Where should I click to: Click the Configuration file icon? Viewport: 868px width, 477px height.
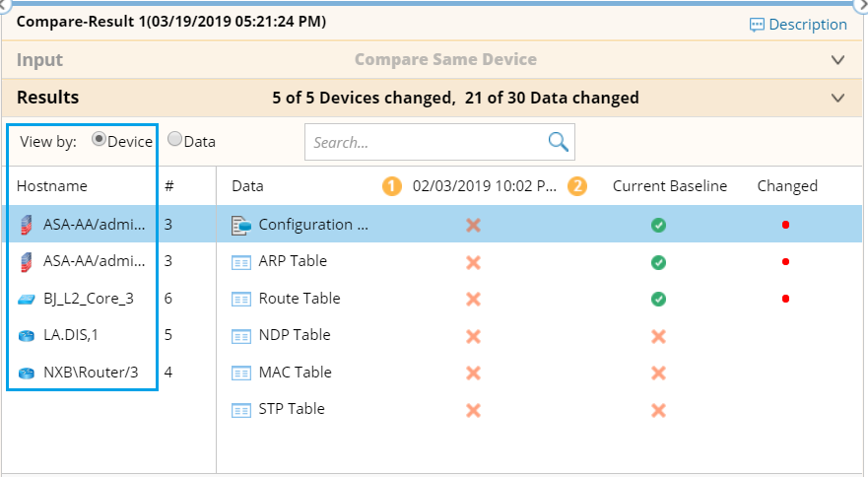[x=241, y=226]
